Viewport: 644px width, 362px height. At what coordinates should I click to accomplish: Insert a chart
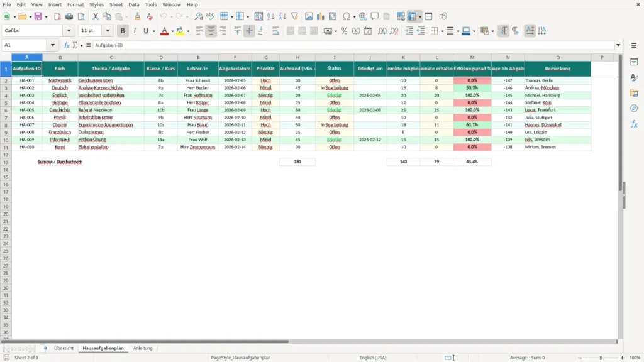pyautogui.click(x=321, y=16)
